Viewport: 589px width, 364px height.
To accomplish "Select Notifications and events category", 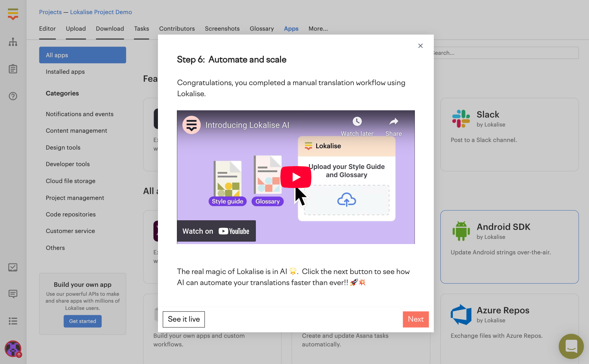I will [x=80, y=114].
